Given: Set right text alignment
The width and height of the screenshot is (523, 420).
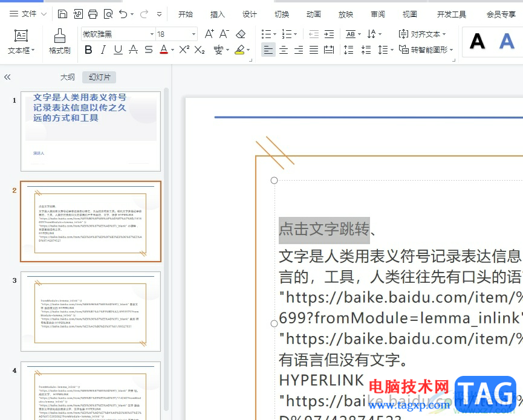Looking at the screenshot, I should (x=299, y=50).
